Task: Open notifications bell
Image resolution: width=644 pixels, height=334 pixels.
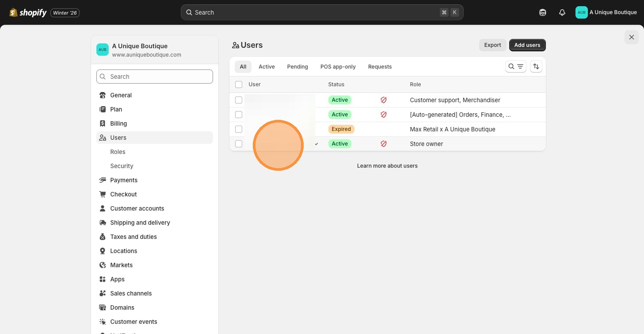Action: pos(562,12)
